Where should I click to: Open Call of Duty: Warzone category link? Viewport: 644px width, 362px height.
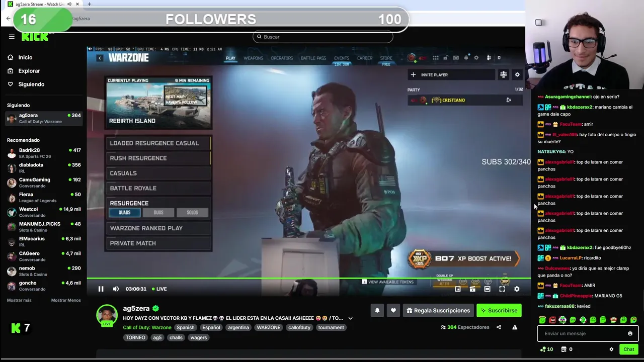[x=147, y=327]
